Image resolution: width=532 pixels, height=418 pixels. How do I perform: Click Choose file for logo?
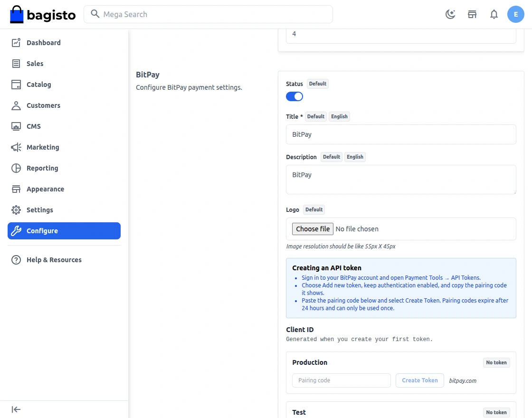click(x=313, y=229)
